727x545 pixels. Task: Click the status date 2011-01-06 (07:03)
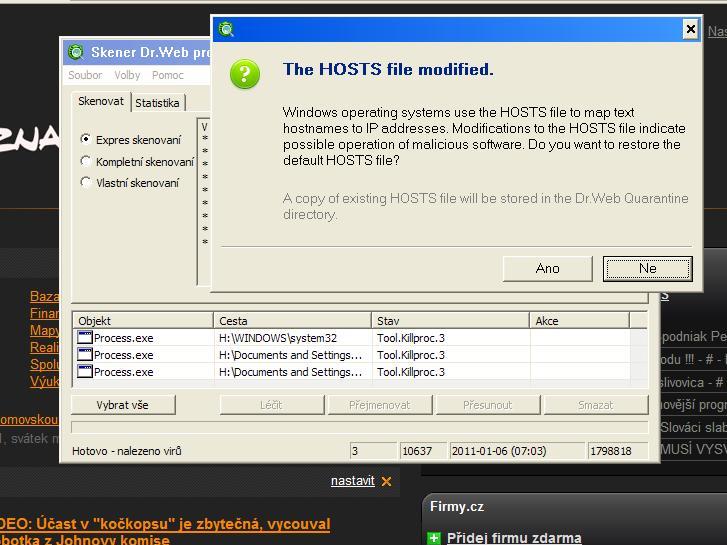tap(517, 451)
